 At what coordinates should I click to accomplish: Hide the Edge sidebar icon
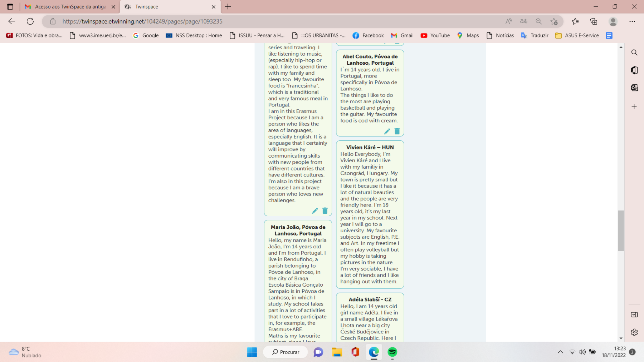[634, 315]
